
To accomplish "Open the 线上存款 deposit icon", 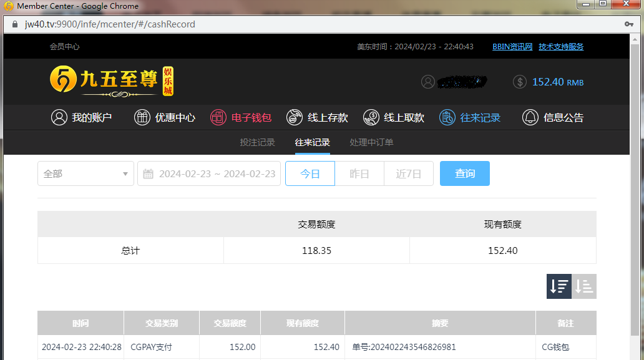I will pos(295,117).
